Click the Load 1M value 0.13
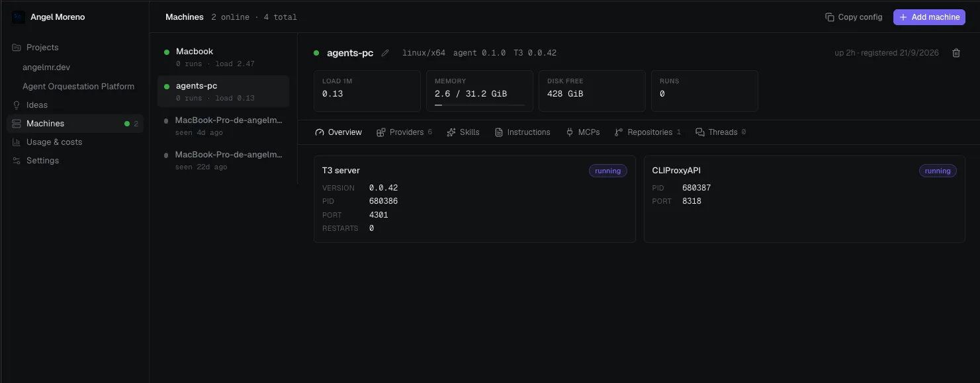The image size is (980, 383). pos(332,94)
